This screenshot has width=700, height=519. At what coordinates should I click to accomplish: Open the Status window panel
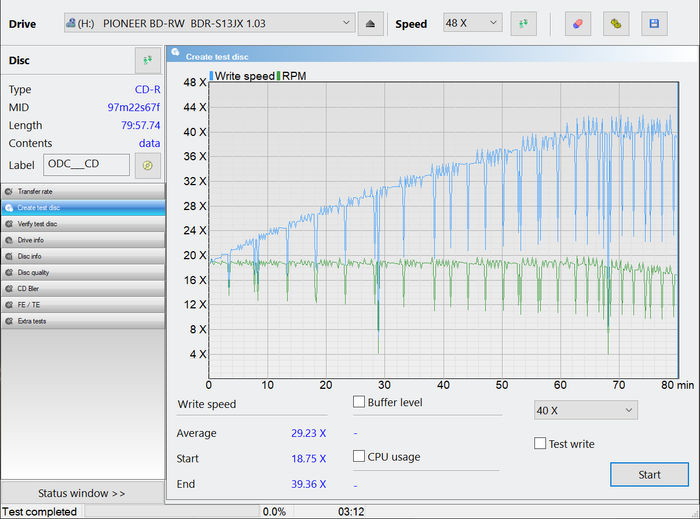pos(82,493)
